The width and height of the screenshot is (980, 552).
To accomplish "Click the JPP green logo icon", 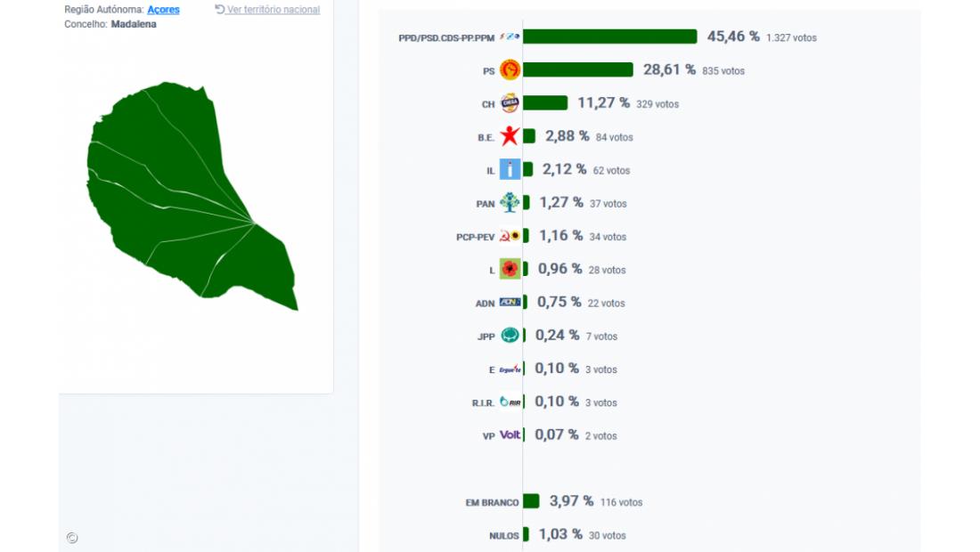I will point(510,336).
